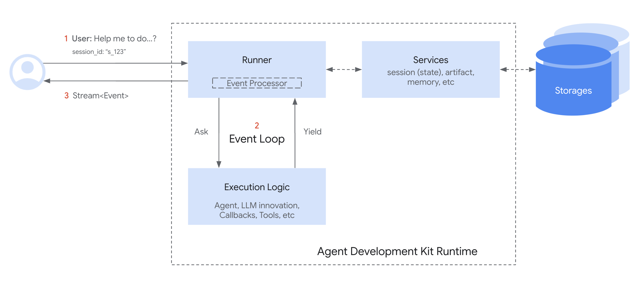
Task: Click the Execution Logic heading
Action: [x=257, y=187]
